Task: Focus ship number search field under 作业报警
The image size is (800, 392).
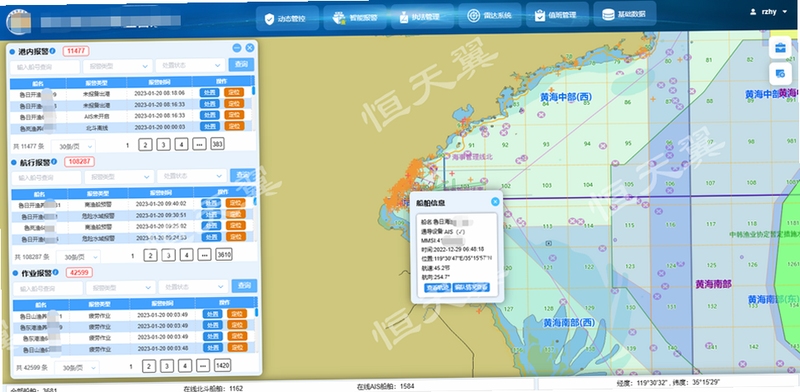Action: 48,288
